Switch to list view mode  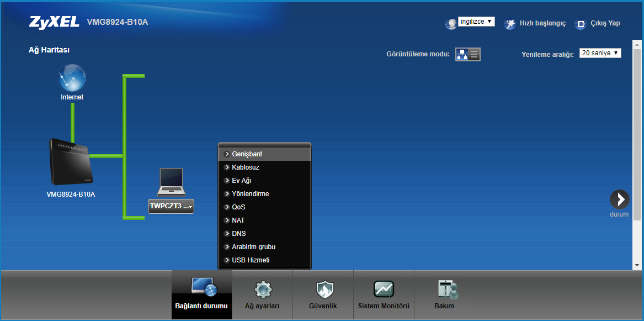click(475, 54)
